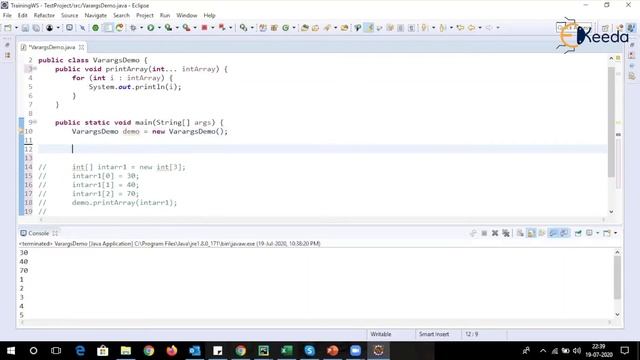Click the Skype icon in taskbar
This screenshot has width=640, height=360.
click(x=309, y=350)
